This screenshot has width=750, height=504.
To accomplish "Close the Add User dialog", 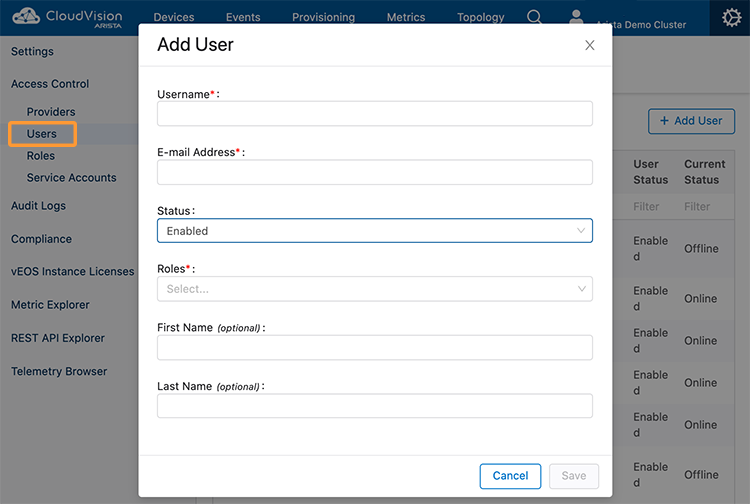I will pos(590,45).
